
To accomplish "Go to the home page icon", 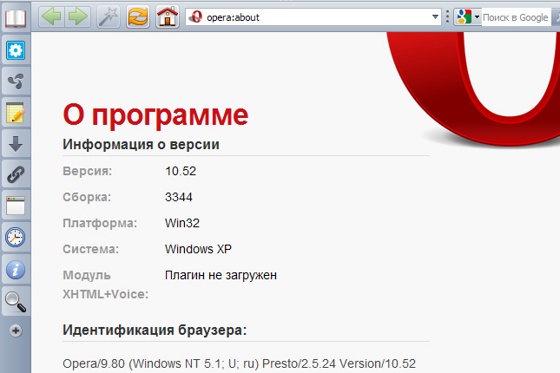I will click(x=167, y=17).
